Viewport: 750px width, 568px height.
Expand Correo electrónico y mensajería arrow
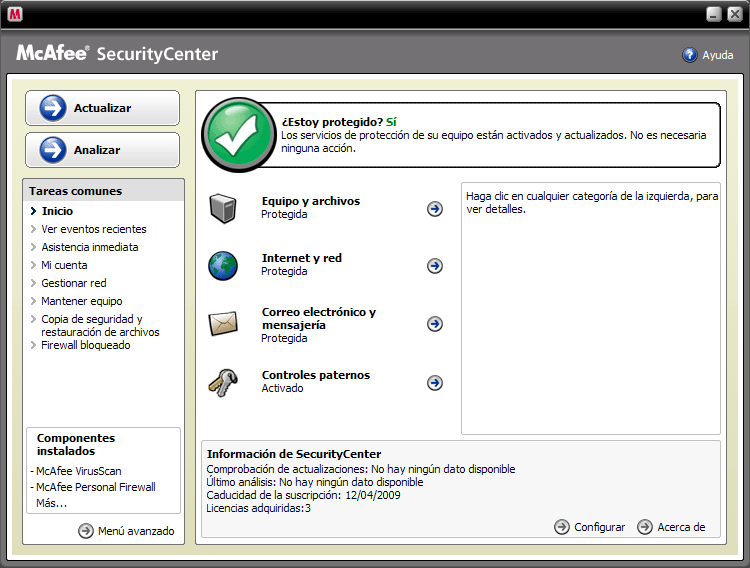tap(434, 324)
